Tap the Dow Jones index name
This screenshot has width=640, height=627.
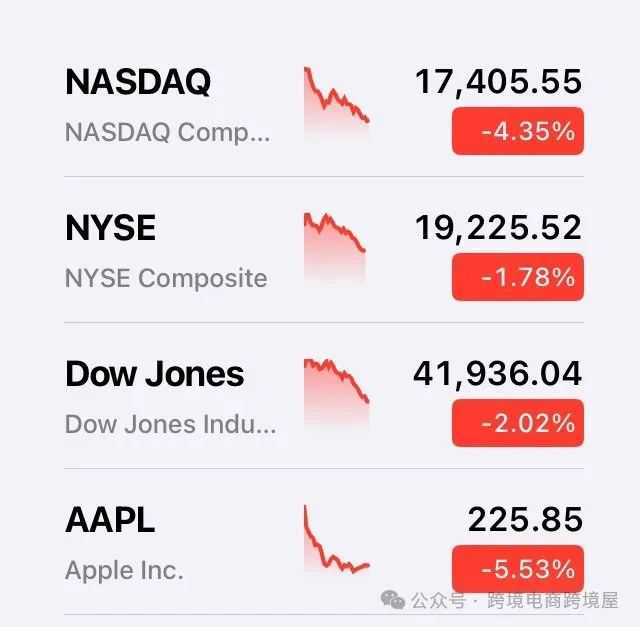coord(154,374)
